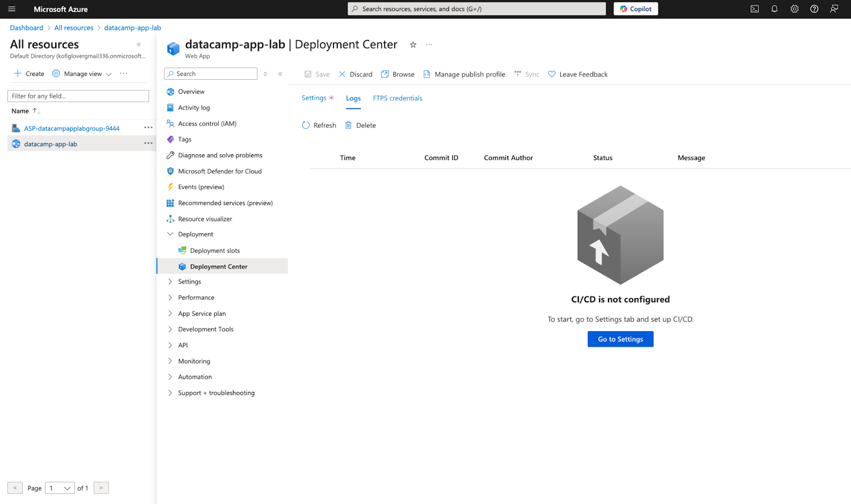Open the help question mark icon

[x=814, y=9]
